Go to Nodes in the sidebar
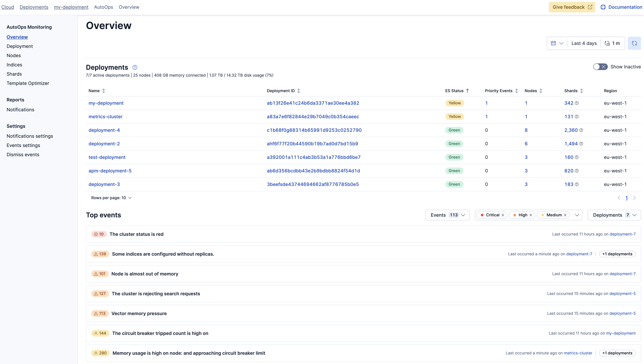The height and width of the screenshot is (364, 644). point(14,55)
